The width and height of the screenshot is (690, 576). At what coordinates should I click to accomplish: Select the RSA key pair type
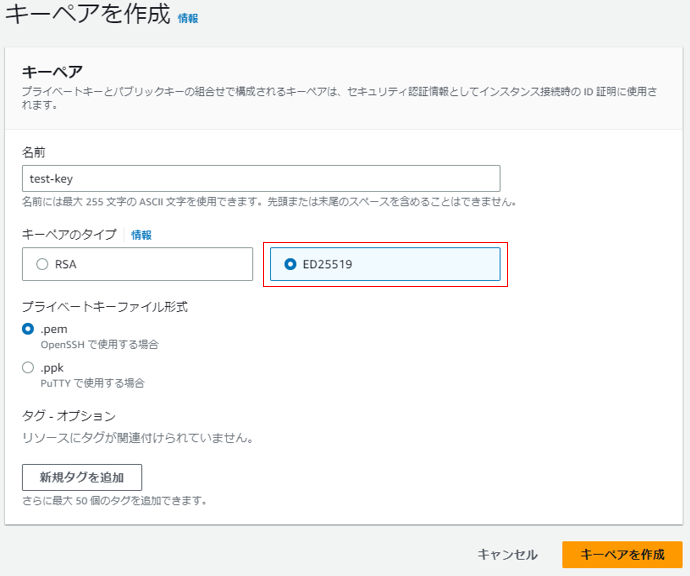click(x=137, y=264)
